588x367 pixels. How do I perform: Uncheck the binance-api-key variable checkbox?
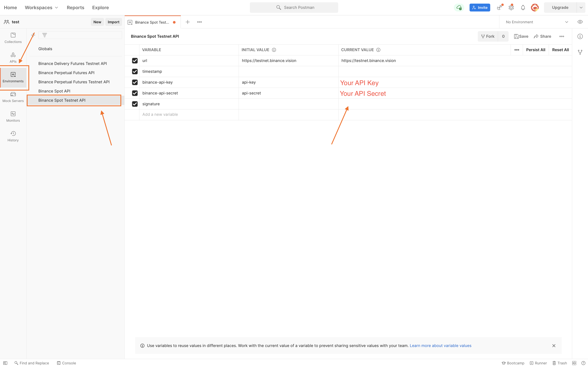(x=135, y=82)
